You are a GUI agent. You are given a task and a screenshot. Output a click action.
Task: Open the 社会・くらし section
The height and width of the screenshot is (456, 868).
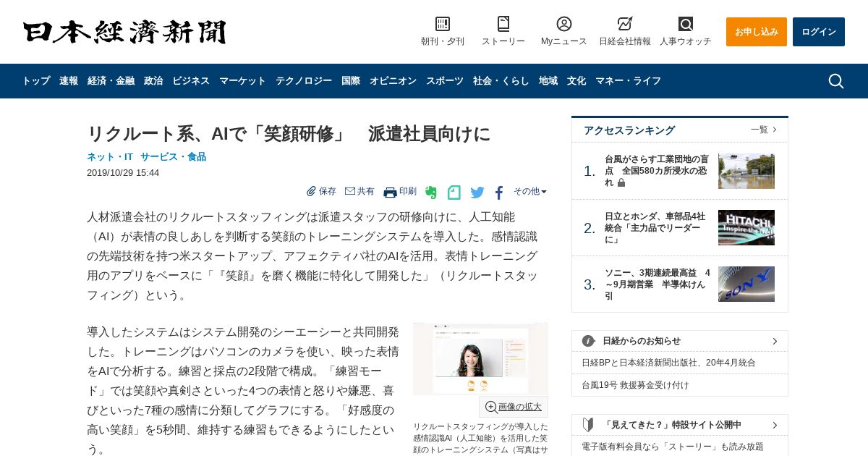(501, 81)
